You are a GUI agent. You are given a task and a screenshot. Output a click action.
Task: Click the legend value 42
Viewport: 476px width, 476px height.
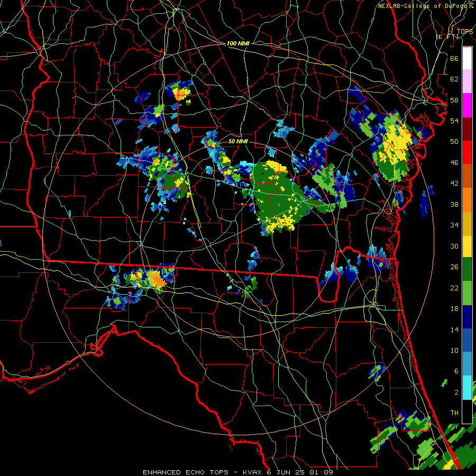coord(454,184)
